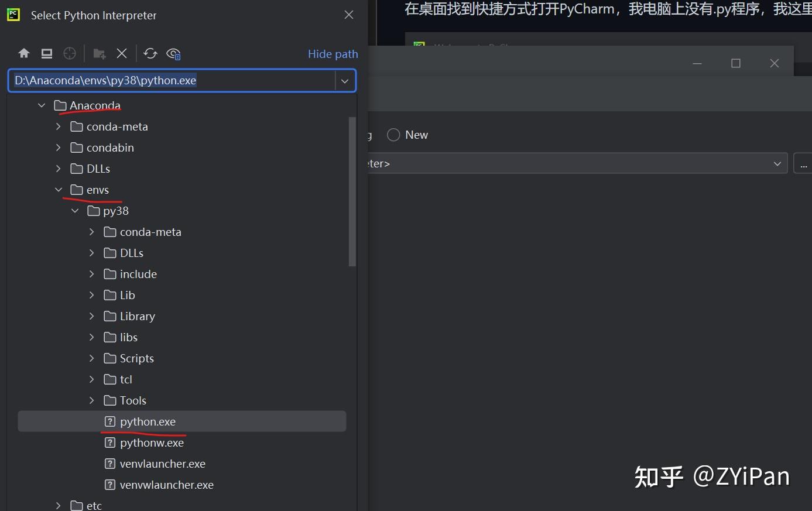Toggle Show Hidden Files icon
This screenshot has width=812, height=511.
tap(173, 53)
